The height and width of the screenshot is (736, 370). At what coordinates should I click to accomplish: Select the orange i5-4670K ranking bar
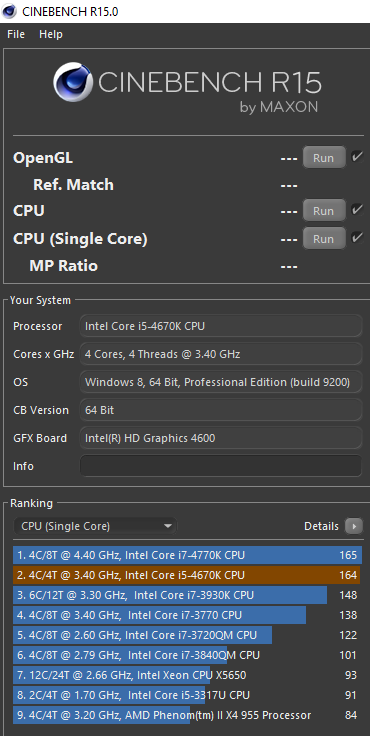[x=187, y=575]
